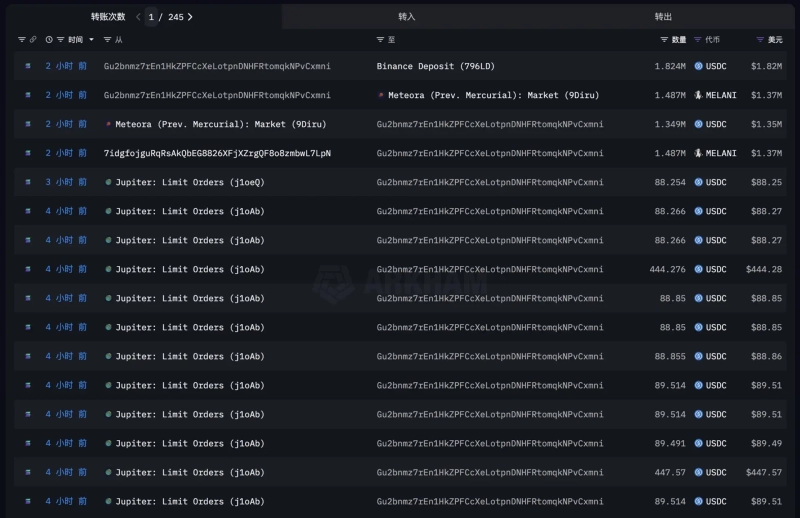The height and width of the screenshot is (518, 800).
Task: Expand the 时间 sort dropdown arrow
Action: 92,40
